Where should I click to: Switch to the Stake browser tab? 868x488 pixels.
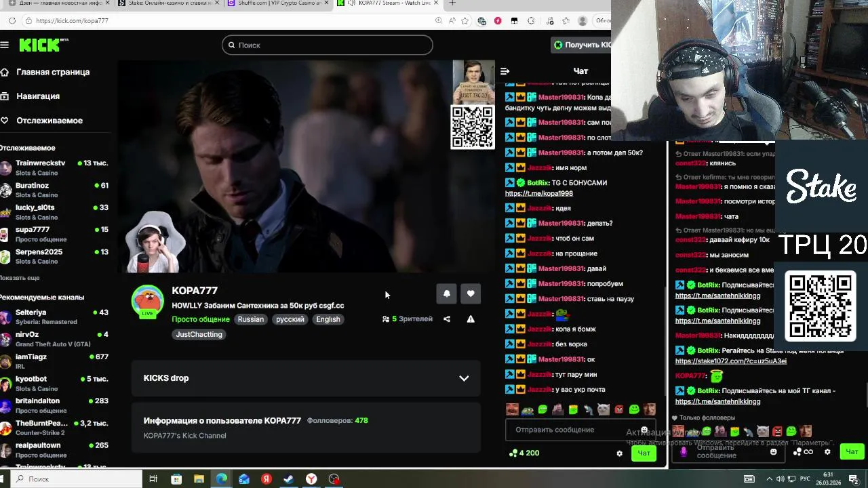(168, 3)
